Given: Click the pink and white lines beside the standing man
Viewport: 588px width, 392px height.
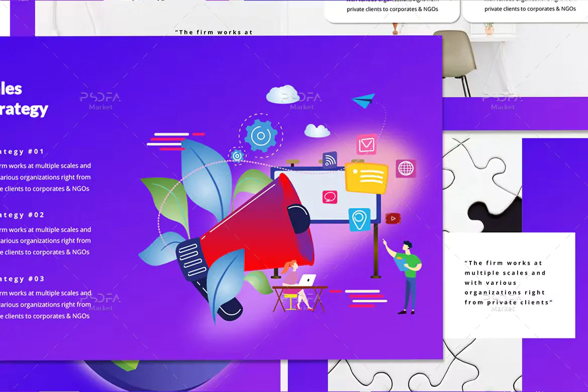Looking at the screenshot, I should point(359,298).
